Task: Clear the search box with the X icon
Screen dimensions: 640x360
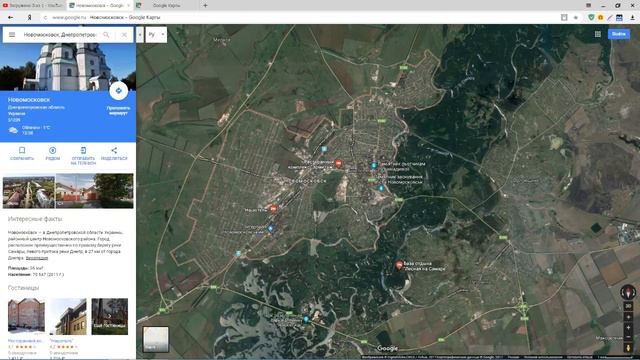Action: (124, 35)
